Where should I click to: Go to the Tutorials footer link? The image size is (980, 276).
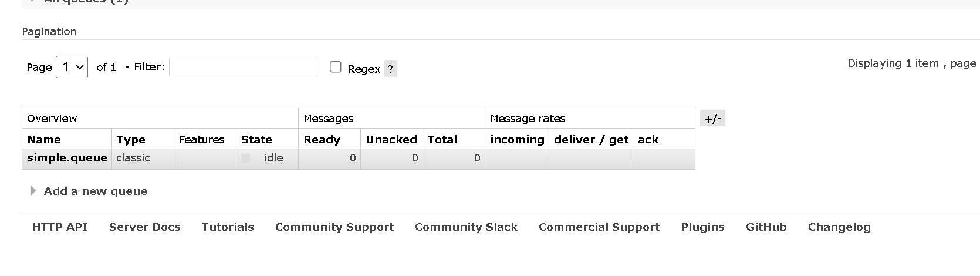pyautogui.click(x=228, y=227)
